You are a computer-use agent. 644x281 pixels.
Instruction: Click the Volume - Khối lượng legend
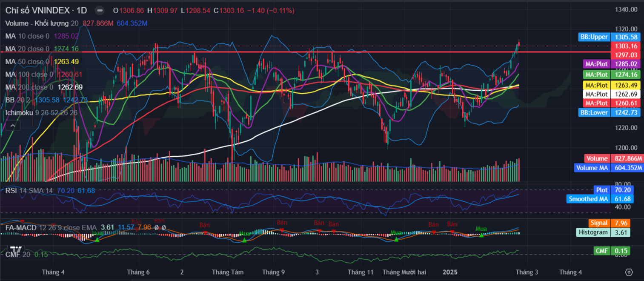[x=37, y=23]
